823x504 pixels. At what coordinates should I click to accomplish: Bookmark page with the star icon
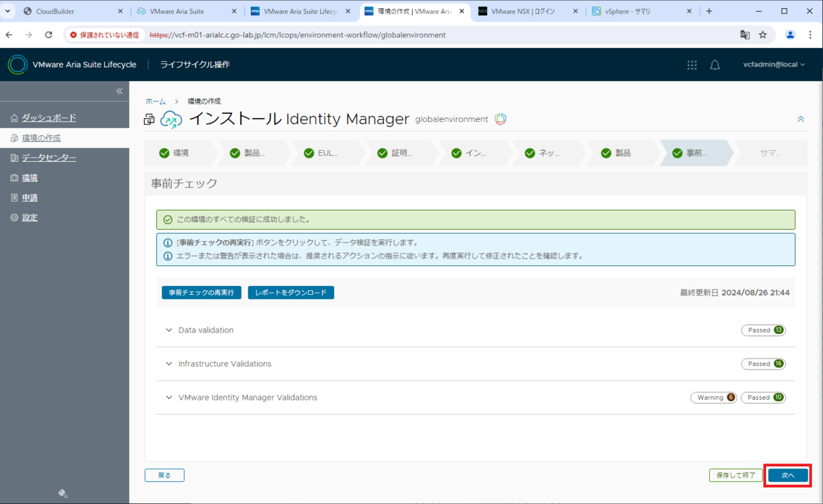tap(763, 35)
